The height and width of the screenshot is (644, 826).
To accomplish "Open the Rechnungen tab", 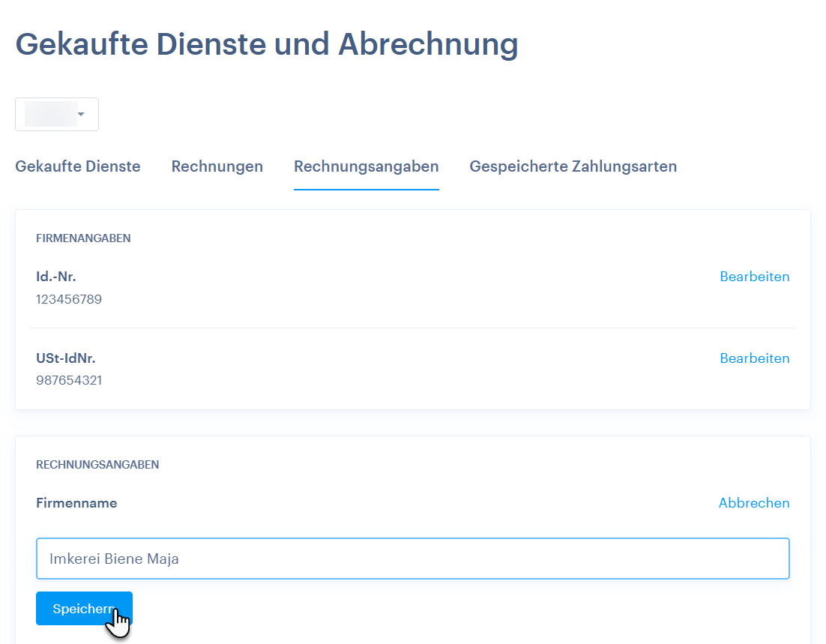I will [217, 166].
